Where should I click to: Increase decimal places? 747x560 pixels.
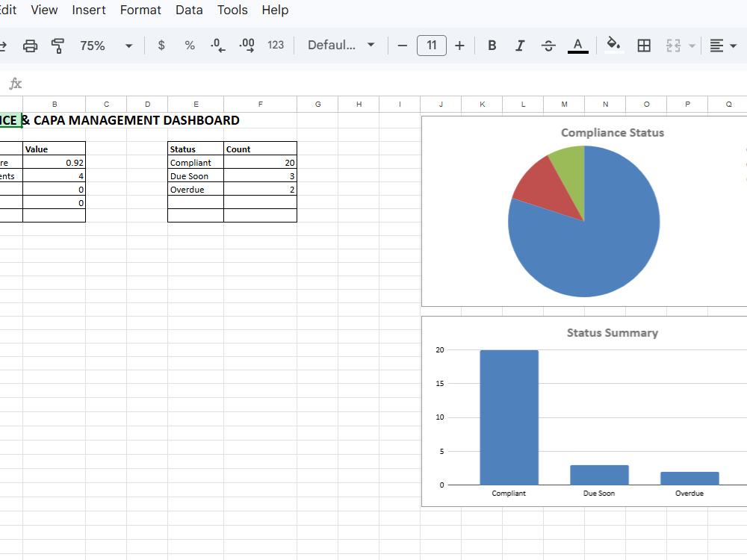(x=247, y=46)
